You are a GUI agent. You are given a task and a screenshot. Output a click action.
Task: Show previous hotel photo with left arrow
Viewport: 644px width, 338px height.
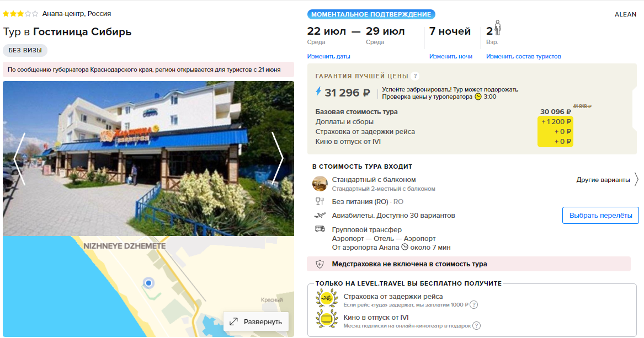pyautogui.click(x=19, y=158)
